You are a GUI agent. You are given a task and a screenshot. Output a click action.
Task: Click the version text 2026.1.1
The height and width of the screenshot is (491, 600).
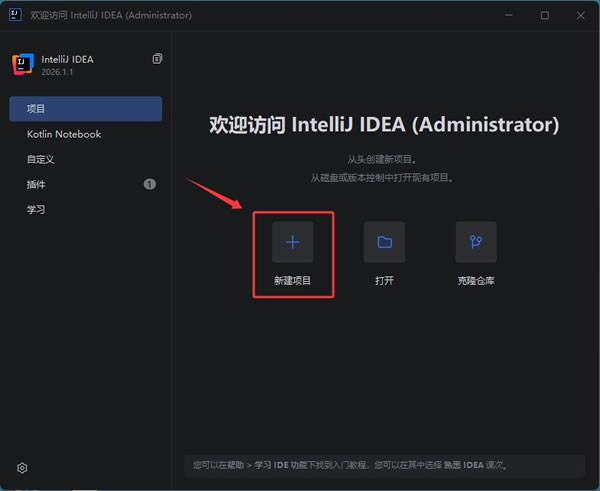point(57,72)
